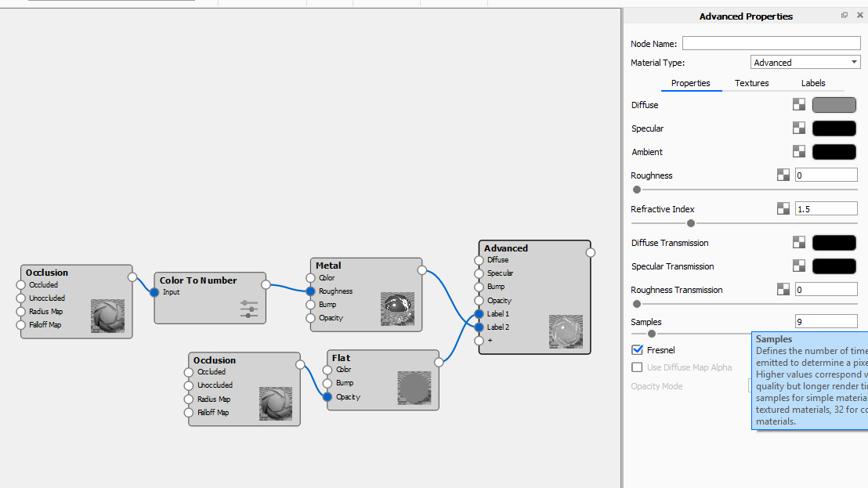This screenshot has width=868, height=488.
Task: Click the Metal node output socket
Action: pyautogui.click(x=421, y=270)
